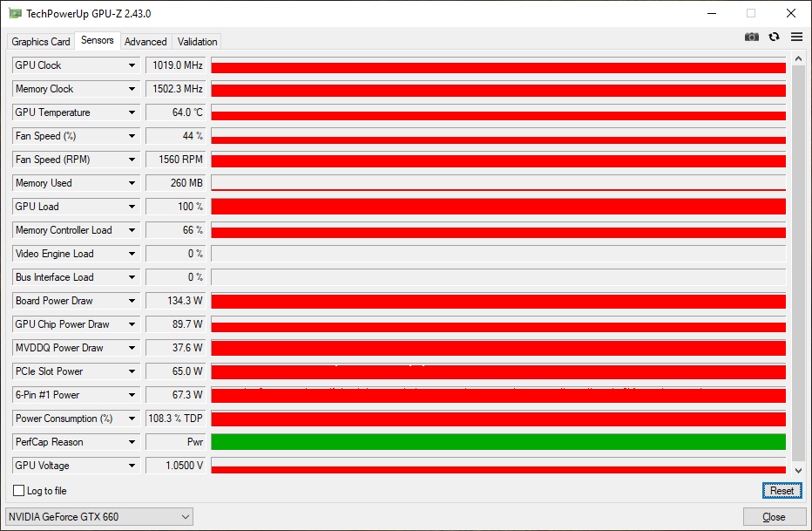Open the GPU Clock sensor dropdown

click(x=76, y=65)
